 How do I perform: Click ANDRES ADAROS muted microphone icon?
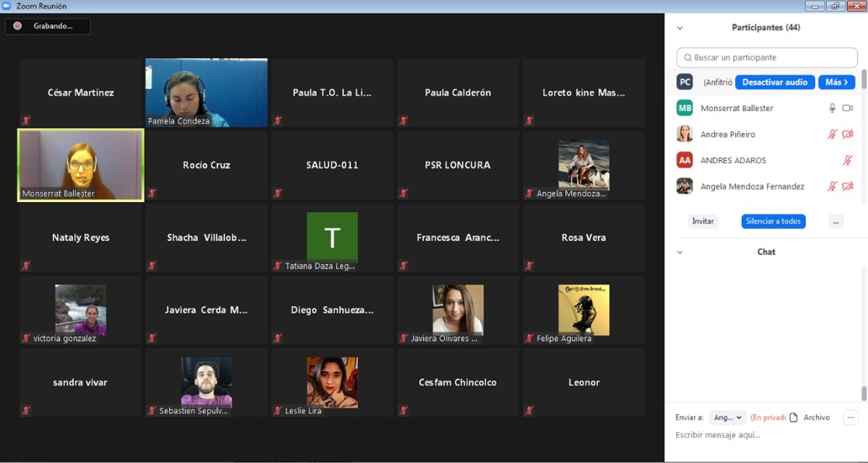pyautogui.click(x=848, y=161)
